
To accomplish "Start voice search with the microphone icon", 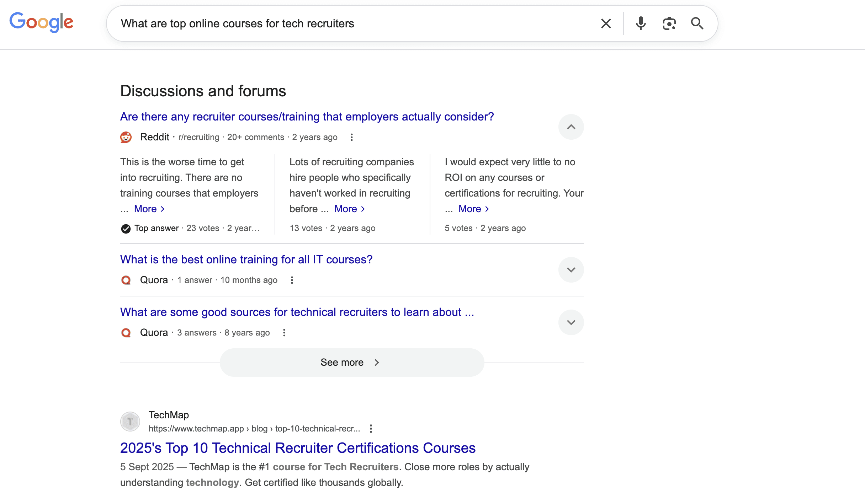I will [x=640, y=23].
